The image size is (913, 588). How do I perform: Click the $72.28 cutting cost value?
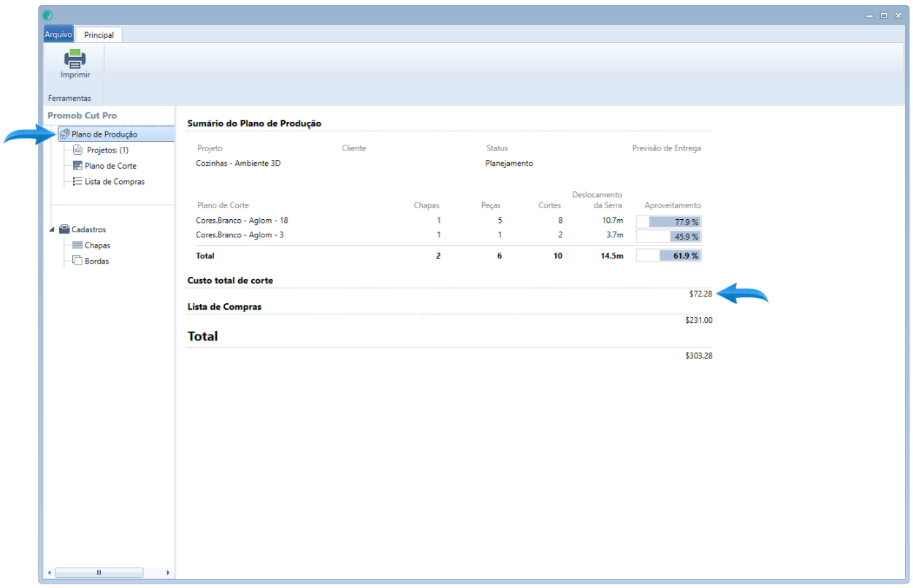(700, 294)
